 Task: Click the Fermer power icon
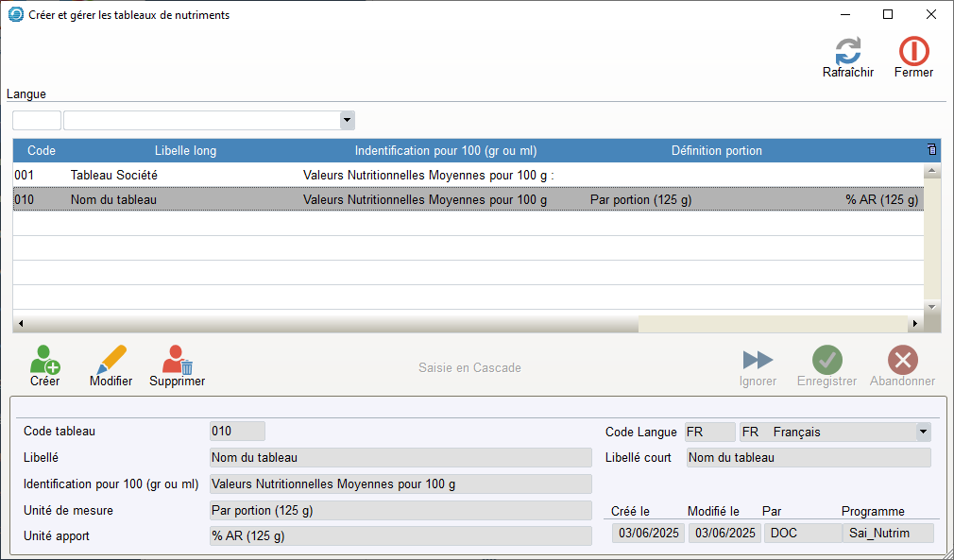coord(913,52)
